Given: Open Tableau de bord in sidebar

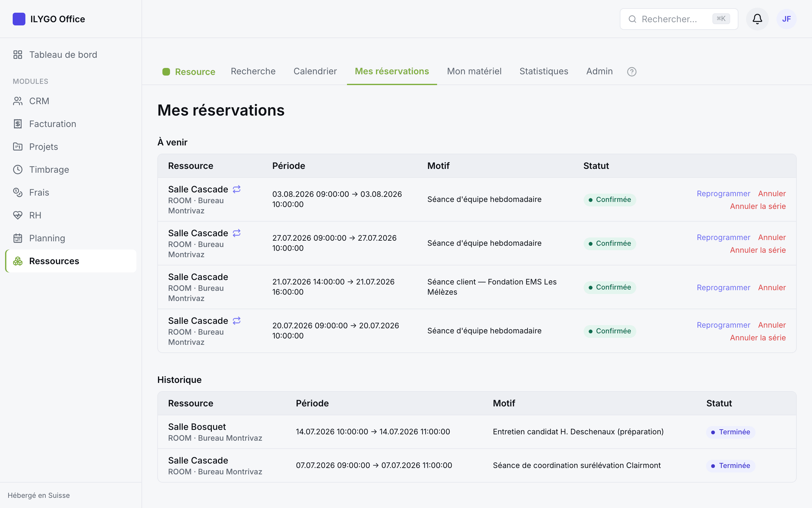Looking at the screenshot, I should [71, 55].
